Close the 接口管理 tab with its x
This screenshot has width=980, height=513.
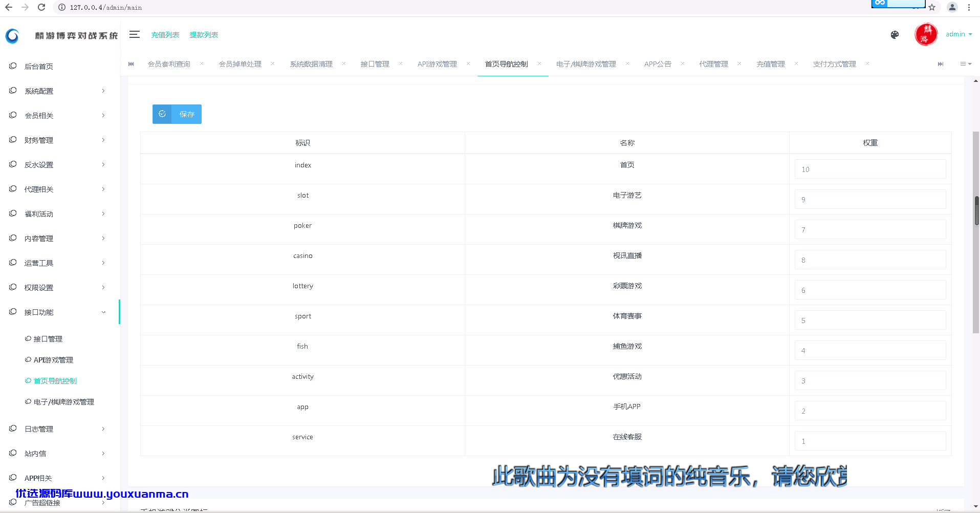coord(401,63)
